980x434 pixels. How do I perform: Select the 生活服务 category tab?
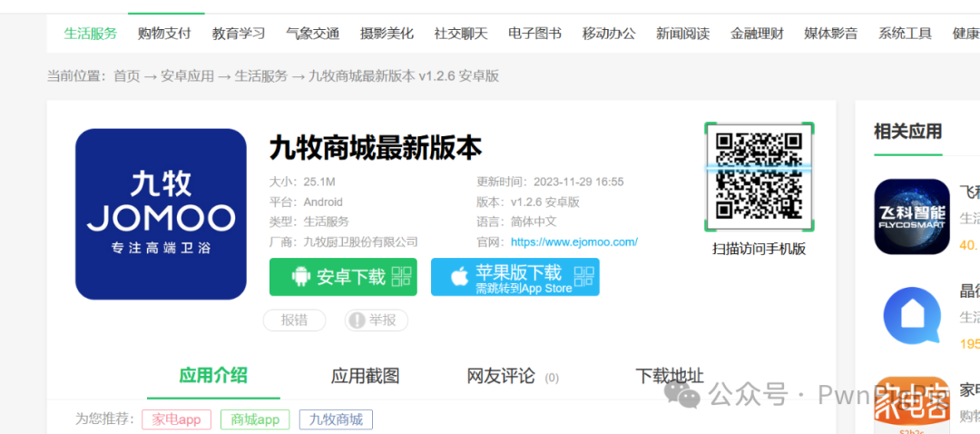pyautogui.click(x=91, y=34)
